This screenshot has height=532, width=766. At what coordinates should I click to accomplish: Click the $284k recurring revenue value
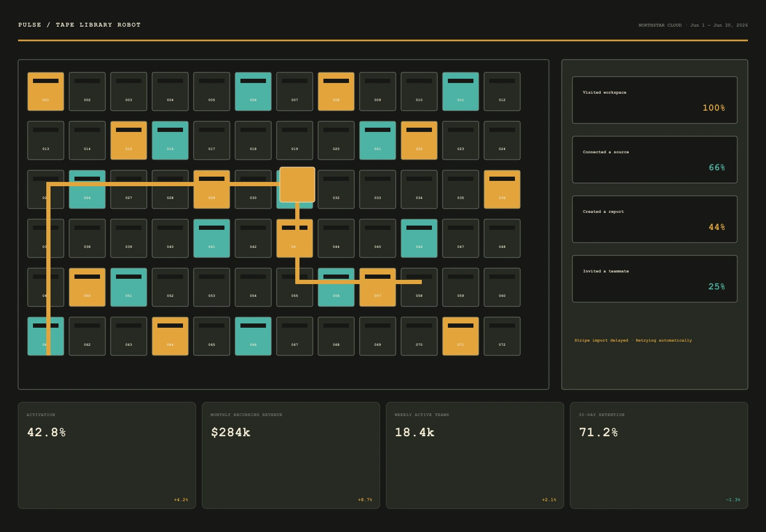point(230,433)
